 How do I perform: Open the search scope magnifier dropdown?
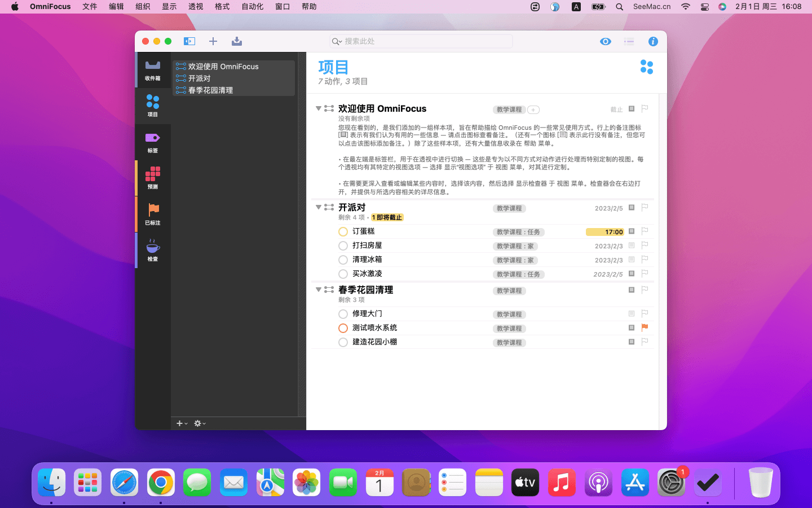[x=337, y=41]
